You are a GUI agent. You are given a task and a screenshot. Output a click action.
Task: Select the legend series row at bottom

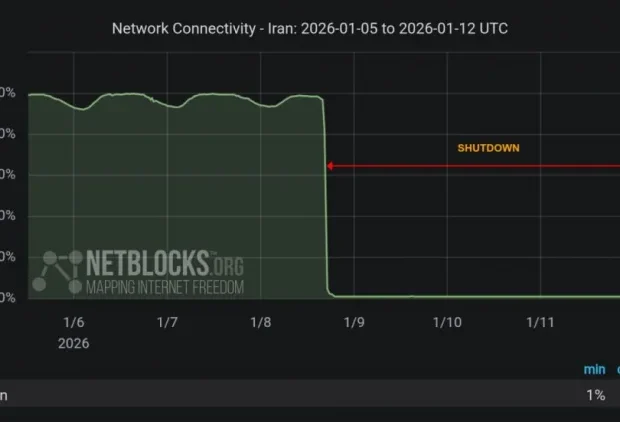click(x=300, y=395)
